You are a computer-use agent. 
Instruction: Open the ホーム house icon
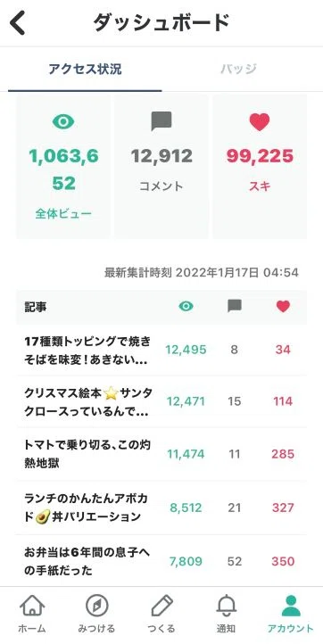pos(32,606)
